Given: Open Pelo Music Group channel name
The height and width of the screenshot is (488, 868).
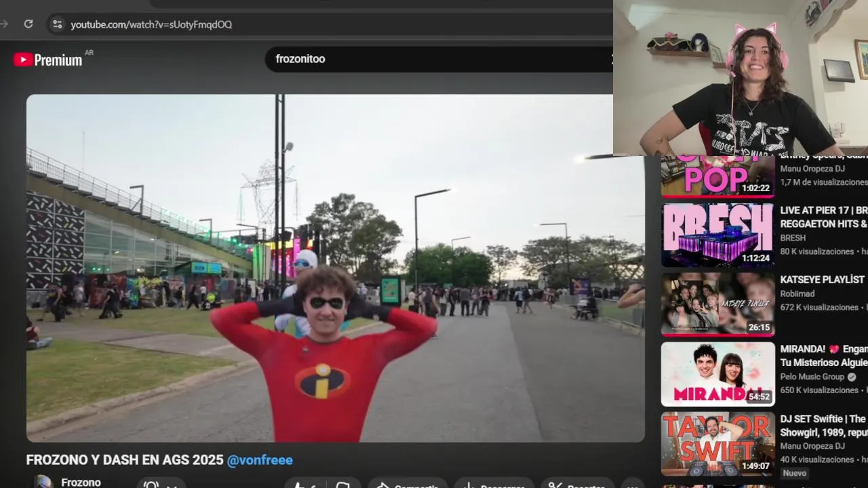Looking at the screenshot, I should pos(812,377).
